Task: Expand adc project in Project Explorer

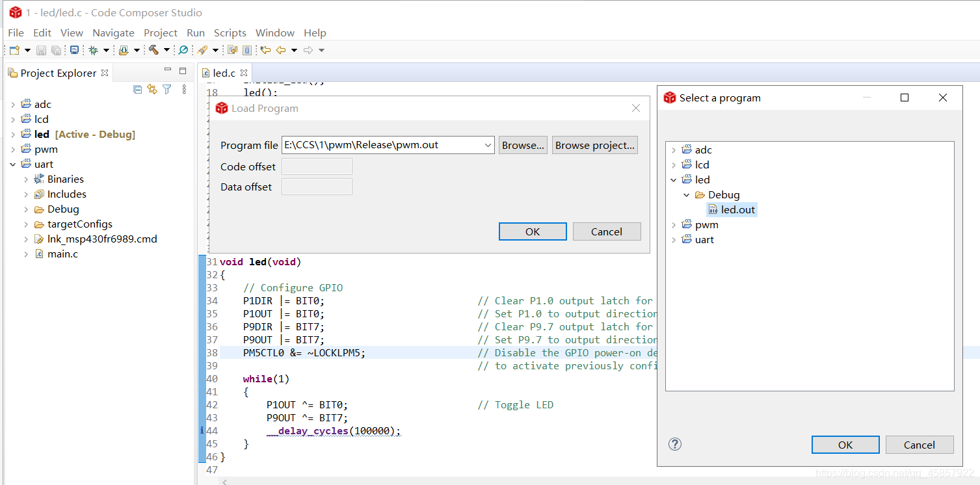Action: click(13, 104)
